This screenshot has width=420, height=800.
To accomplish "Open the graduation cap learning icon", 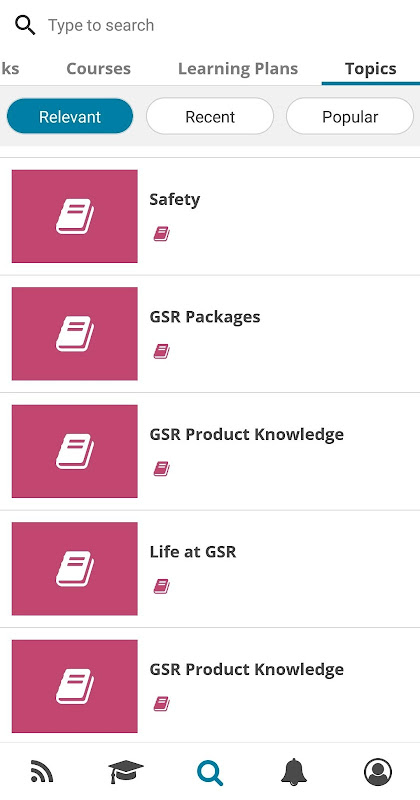I will coord(126,771).
